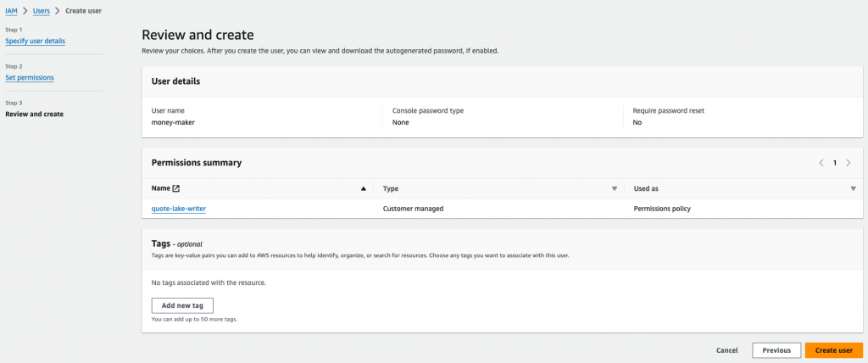This screenshot has height=363, width=868.
Task: Go to previous permissions page chevron
Action: [x=821, y=163]
